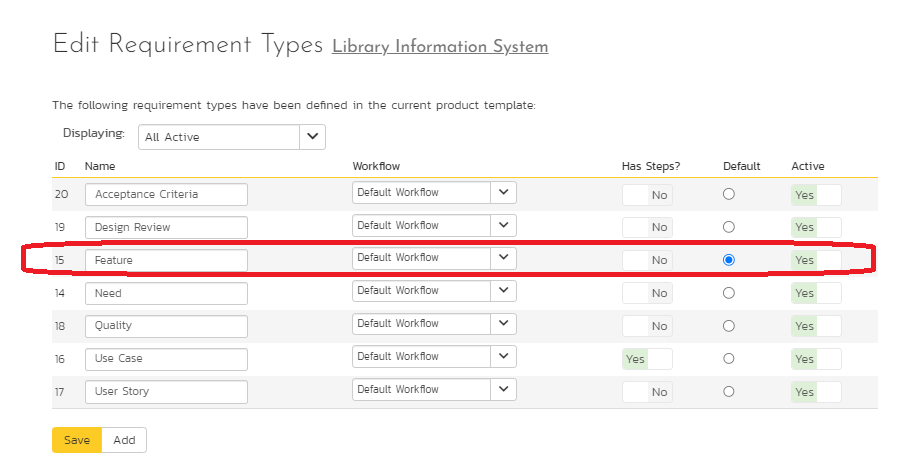
Task: Toggle Has Steps for Feature row
Action: click(647, 260)
